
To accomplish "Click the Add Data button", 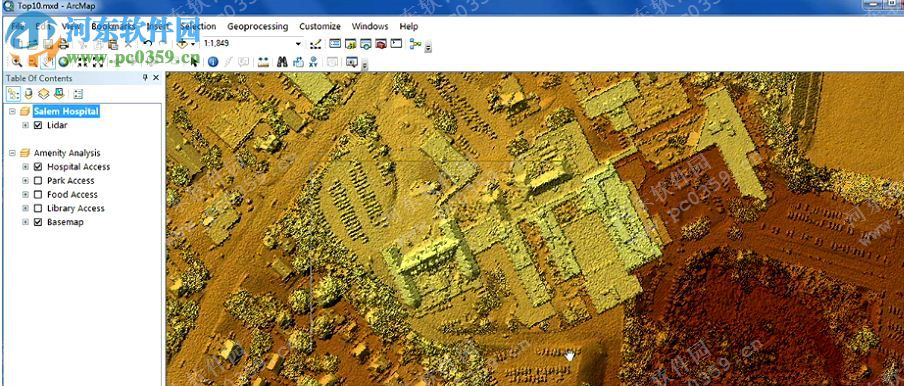I will pyautogui.click(x=183, y=44).
